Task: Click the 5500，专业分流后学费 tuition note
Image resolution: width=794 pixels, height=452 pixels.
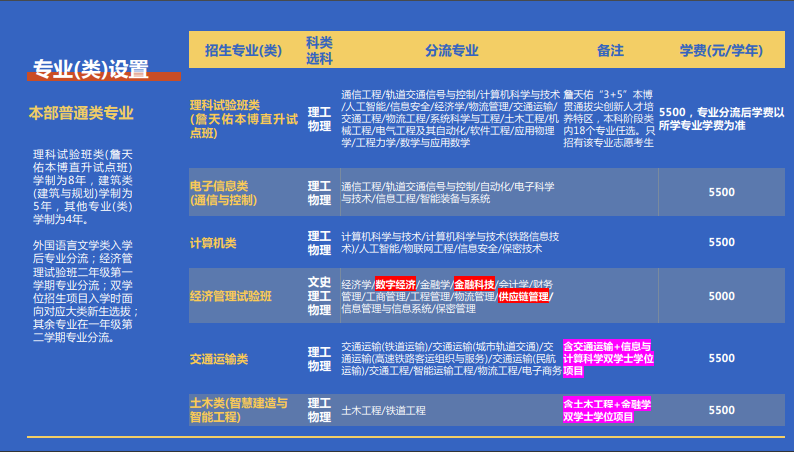Action: 721,118
